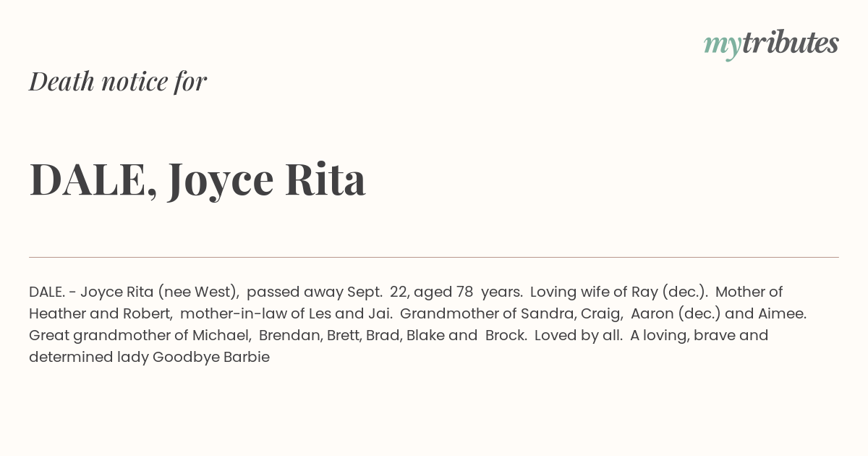The image size is (868, 456).
Task: Click "Loved by all" sentence
Action: [x=579, y=336]
